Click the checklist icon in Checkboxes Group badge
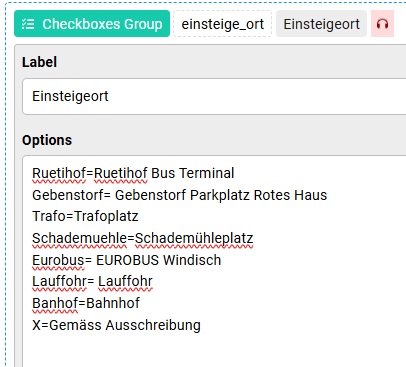The image size is (406, 367). (28, 24)
